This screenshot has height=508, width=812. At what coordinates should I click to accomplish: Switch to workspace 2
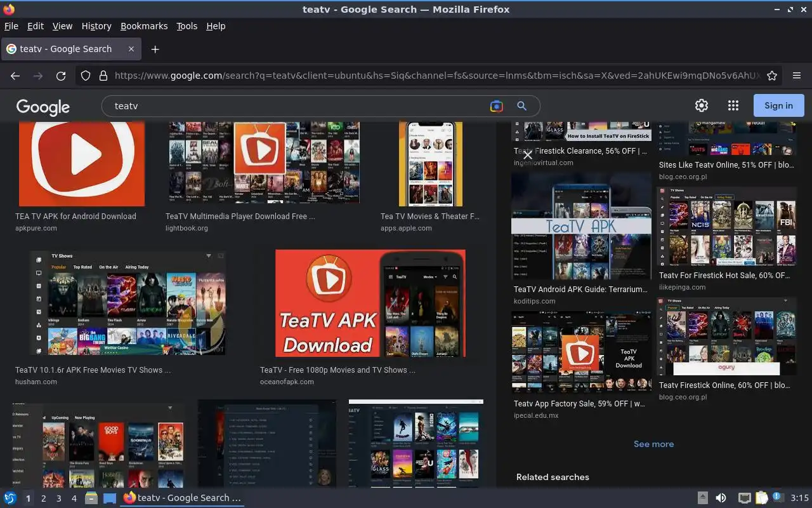click(x=43, y=498)
